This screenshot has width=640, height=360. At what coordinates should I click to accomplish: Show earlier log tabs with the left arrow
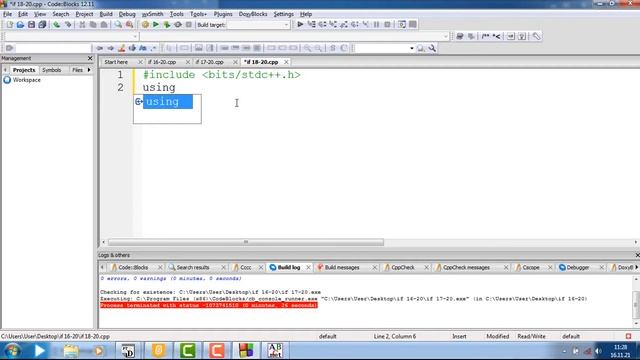[x=102, y=267]
